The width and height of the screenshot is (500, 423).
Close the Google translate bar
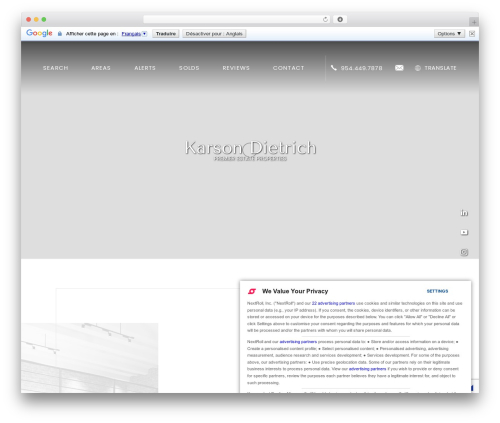click(472, 34)
